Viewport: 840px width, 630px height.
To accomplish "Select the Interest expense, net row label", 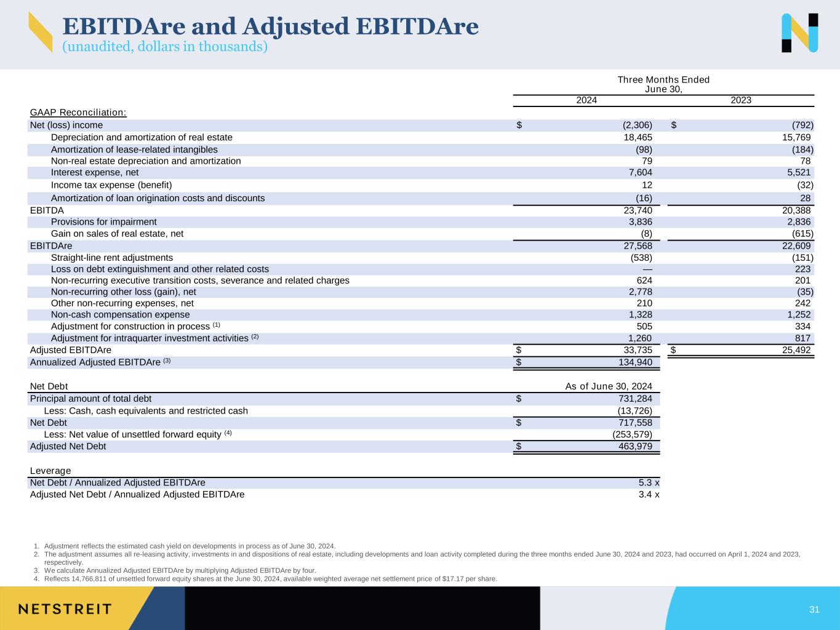I will [x=95, y=172].
